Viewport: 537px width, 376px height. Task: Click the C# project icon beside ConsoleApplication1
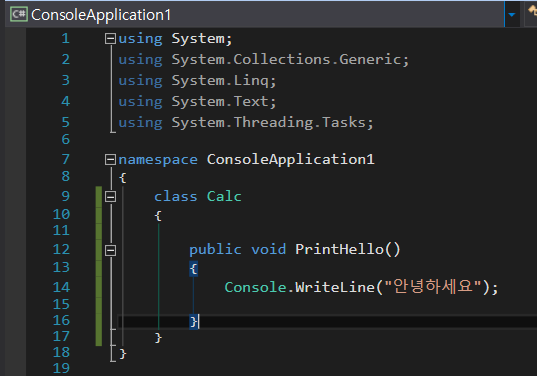coord(19,15)
